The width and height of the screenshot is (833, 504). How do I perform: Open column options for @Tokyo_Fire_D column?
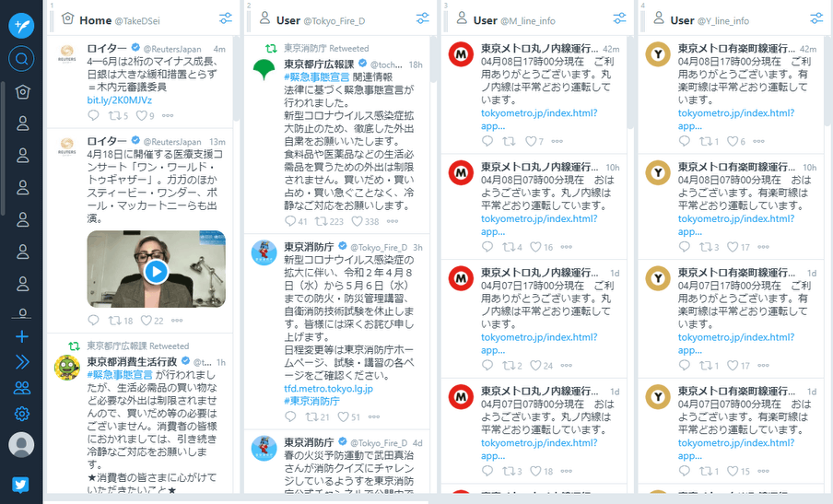(x=423, y=18)
